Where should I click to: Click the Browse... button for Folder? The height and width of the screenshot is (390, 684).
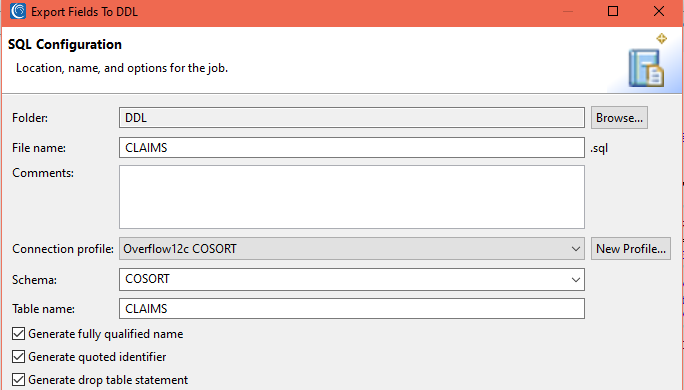(619, 118)
